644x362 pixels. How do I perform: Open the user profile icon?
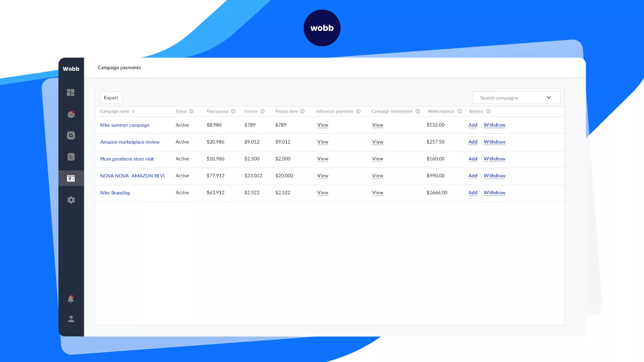71,319
